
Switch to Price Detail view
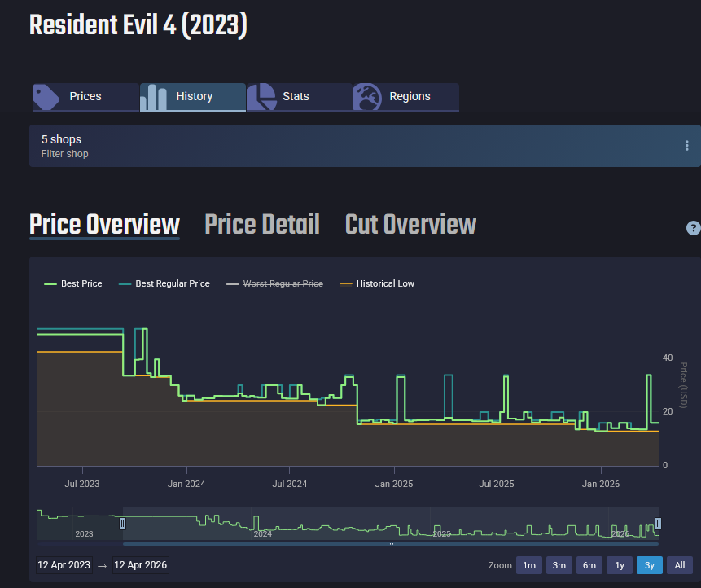click(262, 225)
